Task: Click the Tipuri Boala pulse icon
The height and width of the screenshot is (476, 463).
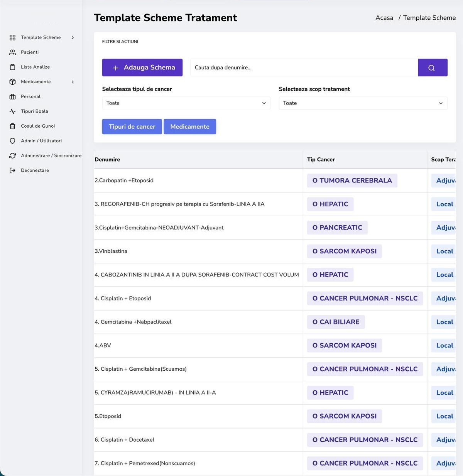Action: click(12, 111)
